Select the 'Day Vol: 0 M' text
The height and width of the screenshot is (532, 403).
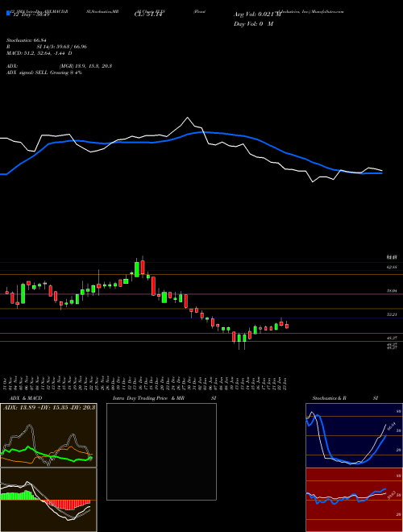253,24
